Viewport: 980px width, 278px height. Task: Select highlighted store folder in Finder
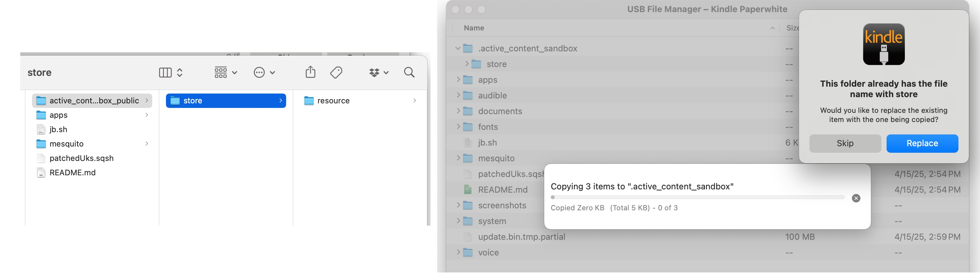226,100
